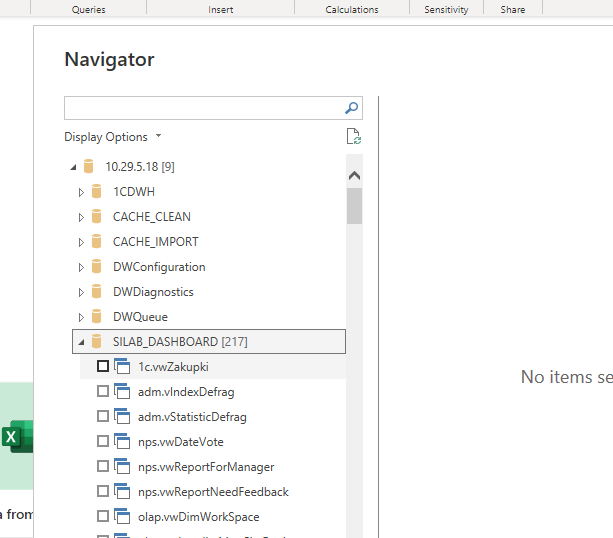613x538 pixels.
Task: Click the adm.vIndexDefrag view icon
Action: click(x=122, y=391)
